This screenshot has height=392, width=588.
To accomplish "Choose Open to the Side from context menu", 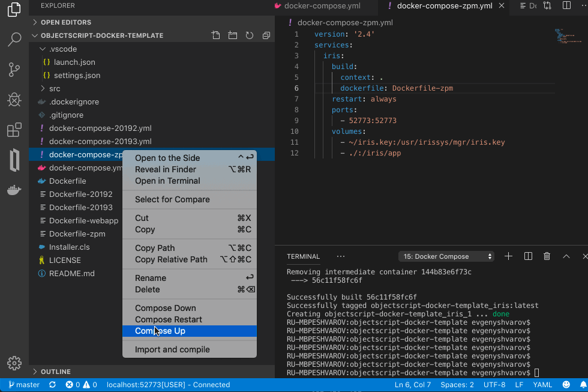I will (x=190, y=158).
